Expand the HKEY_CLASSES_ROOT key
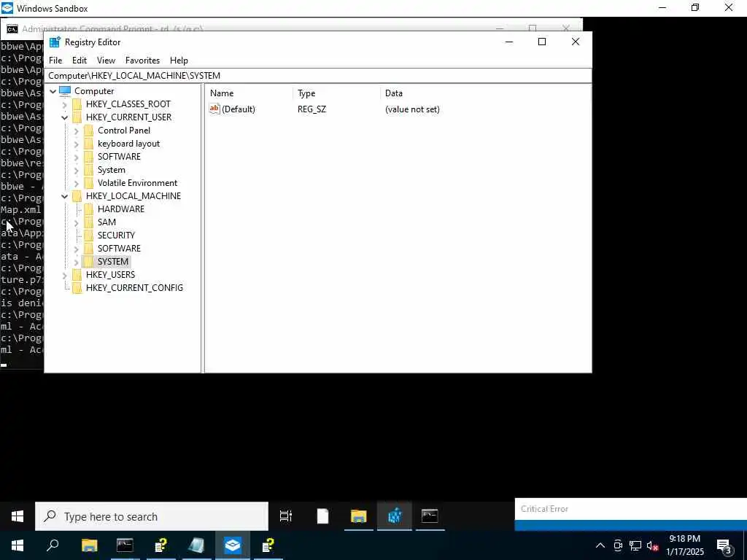747x560 pixels. pos(65,104)
